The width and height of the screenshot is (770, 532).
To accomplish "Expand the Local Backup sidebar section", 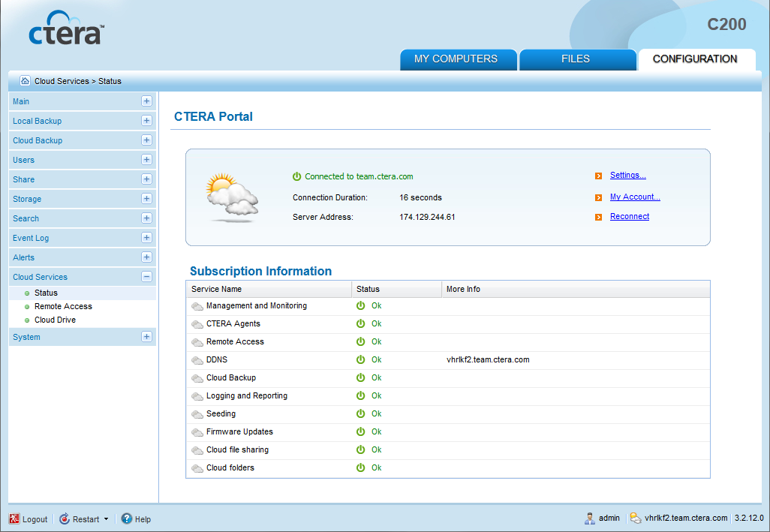I will pos(146,121).
